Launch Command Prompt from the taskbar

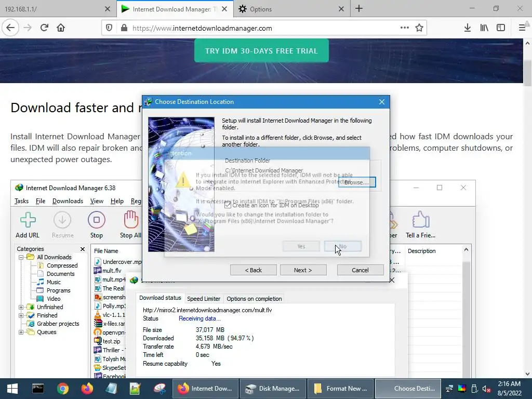coord(37,389)
